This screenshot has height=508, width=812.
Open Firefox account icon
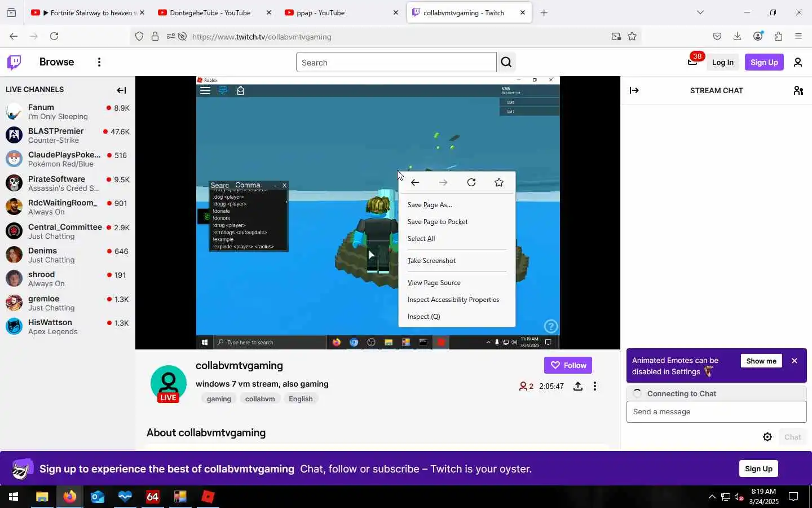(x=758, y=36)
